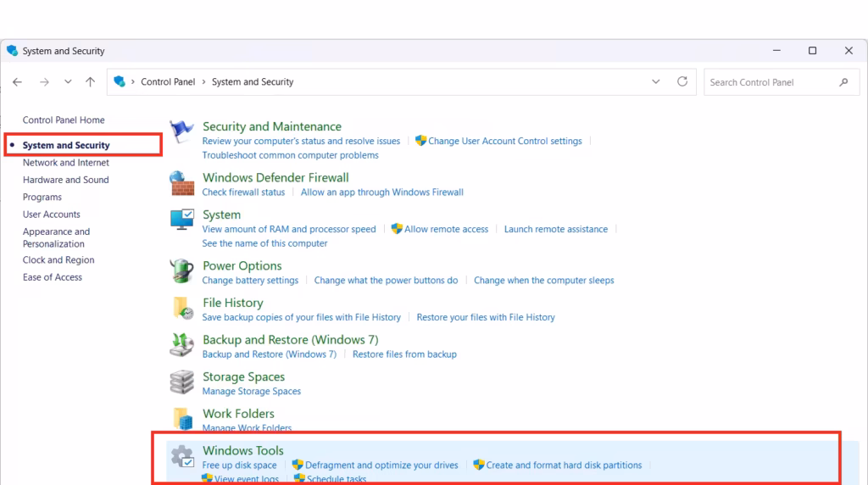Click Change when the computer sleeps
Screen dimensions: 868x485
pos(543,281)
